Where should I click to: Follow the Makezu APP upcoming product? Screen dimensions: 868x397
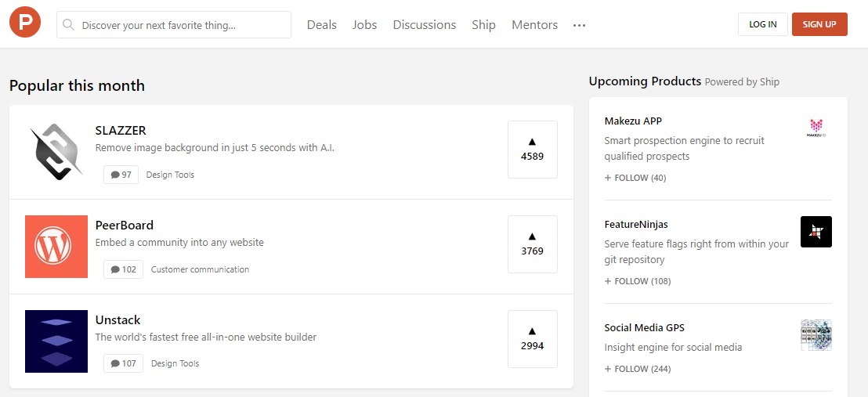pyautogui.click(x=635, y=178)
